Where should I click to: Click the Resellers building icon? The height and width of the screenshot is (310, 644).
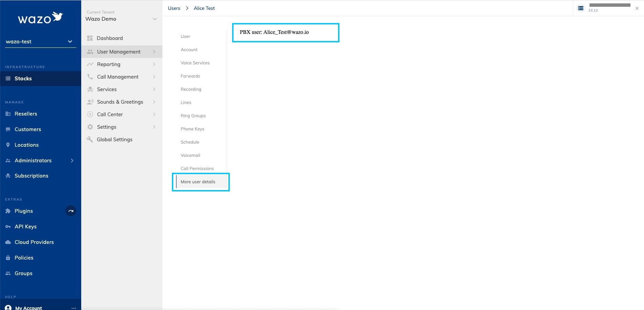(x=8, y=114)
